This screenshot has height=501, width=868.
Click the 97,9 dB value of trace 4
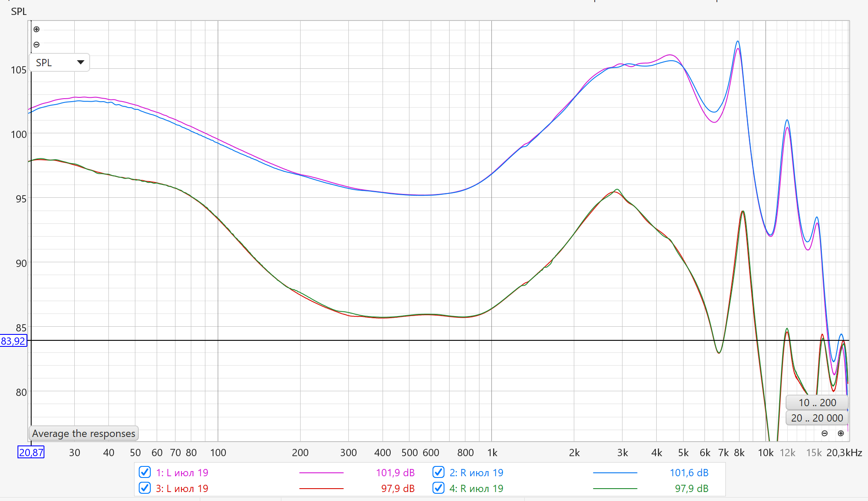click(691, 489)
